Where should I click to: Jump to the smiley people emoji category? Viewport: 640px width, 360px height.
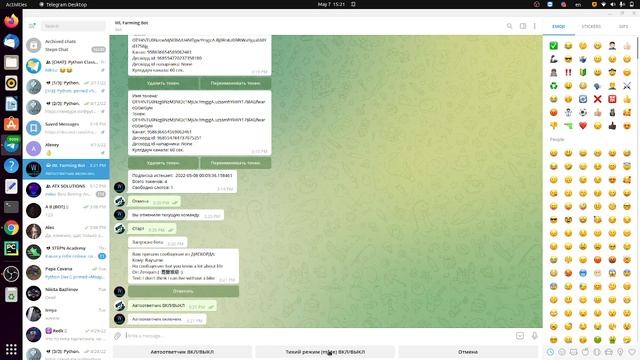coord(562,352)
